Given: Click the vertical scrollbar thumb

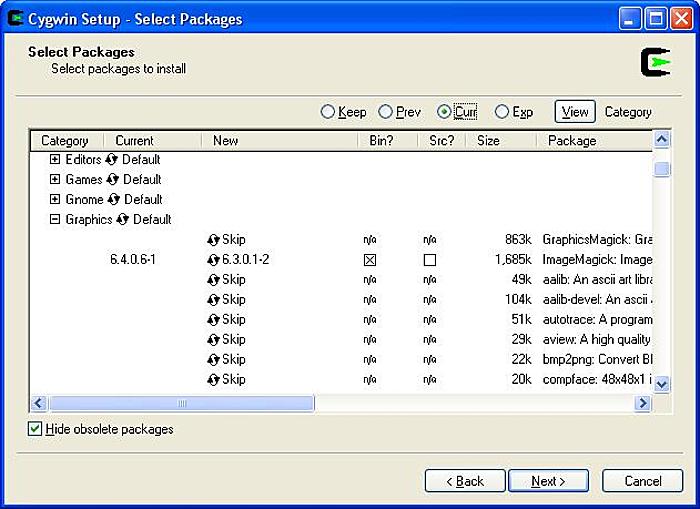Looking at the screenshot, I should (x=662, y=169).
